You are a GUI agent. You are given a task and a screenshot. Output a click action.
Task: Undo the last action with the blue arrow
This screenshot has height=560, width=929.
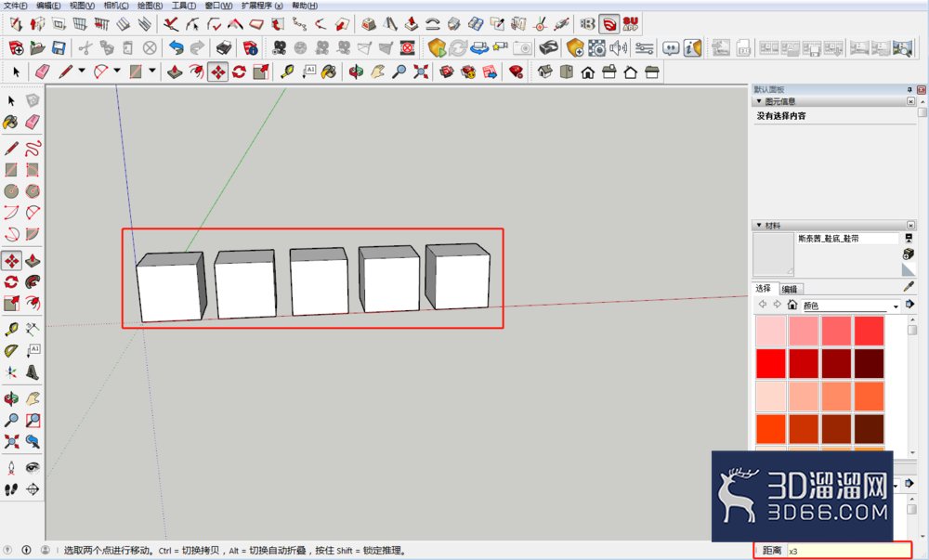176,48
